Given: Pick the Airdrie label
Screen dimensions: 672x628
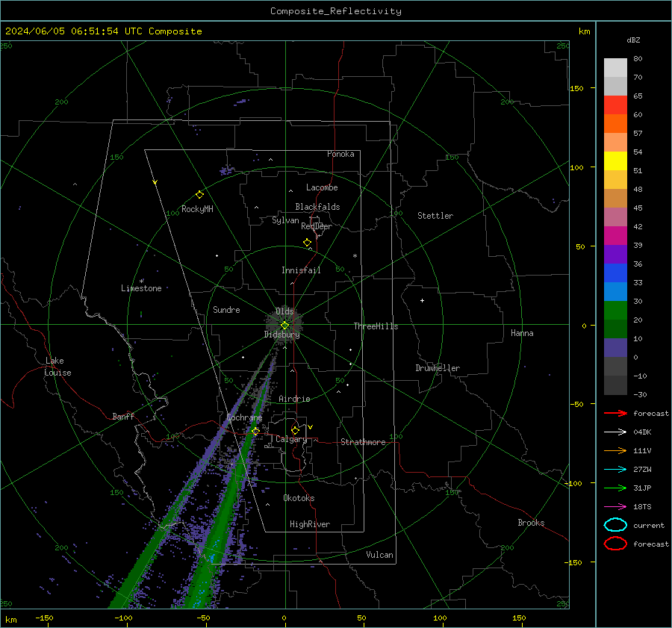Looking at the screenshot, I should [x=294, y=399].
